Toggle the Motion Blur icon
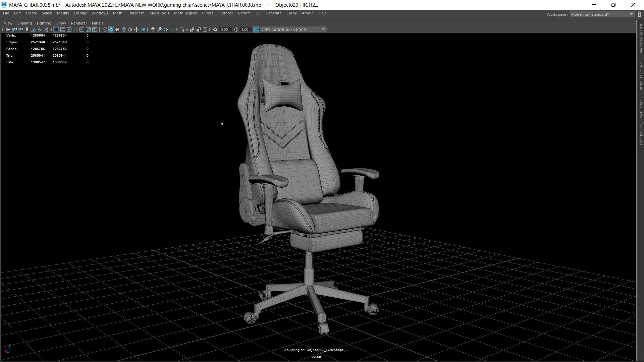Screen dimensions: 644x362 pos(159,29)
